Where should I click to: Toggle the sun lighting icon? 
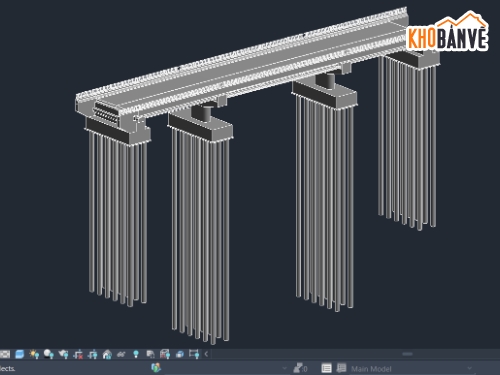tap(34, 354)
